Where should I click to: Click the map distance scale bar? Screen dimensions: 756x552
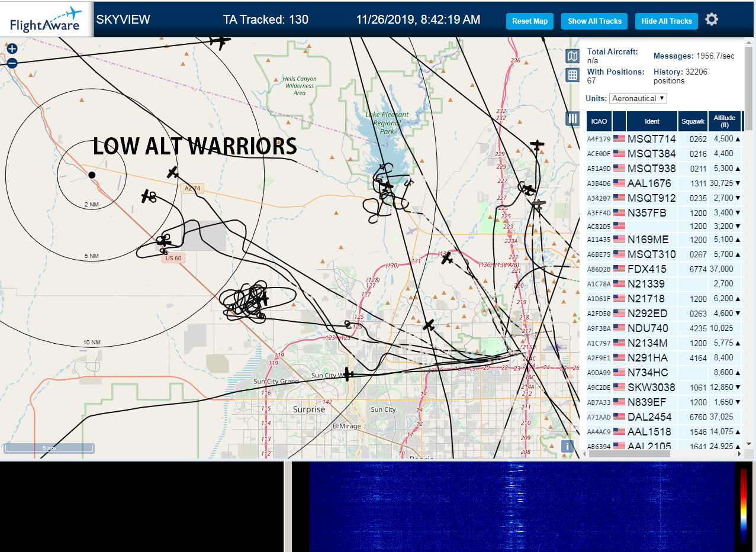coord(49,448)
